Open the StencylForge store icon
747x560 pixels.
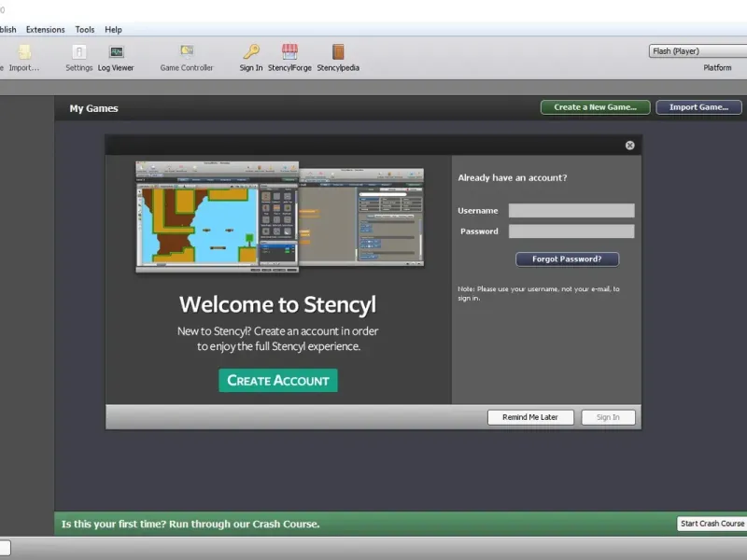click(x=289, y=58)
